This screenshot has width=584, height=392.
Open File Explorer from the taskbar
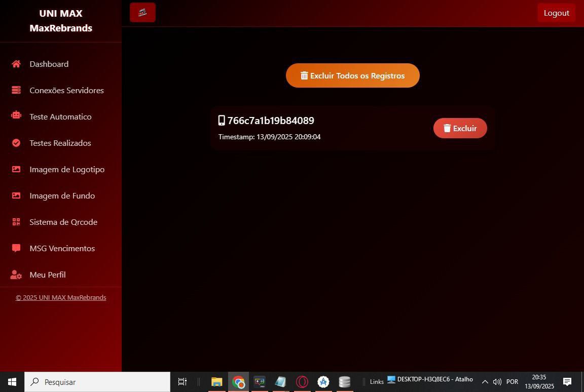[216, 382]
